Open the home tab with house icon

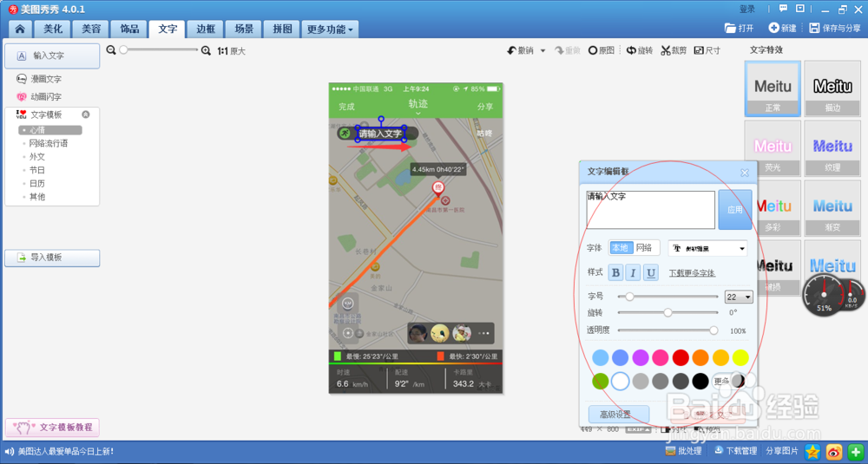pyautogui.click(x=20, y=29)
